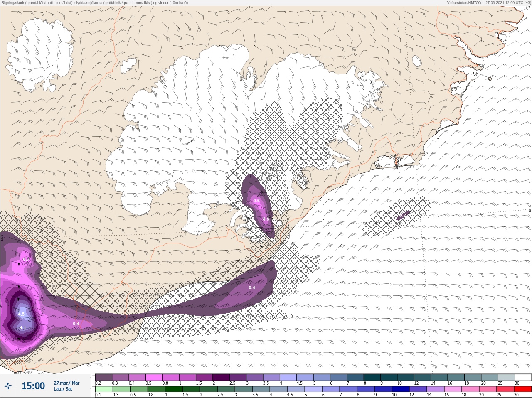Click the Lau./ Sat weekday text
The width and height of the screenshot is (532, 398).
click(63, 389)
